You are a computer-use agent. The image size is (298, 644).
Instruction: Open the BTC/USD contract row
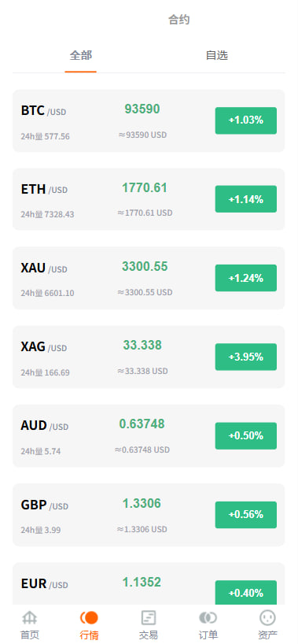click(149, 120)
